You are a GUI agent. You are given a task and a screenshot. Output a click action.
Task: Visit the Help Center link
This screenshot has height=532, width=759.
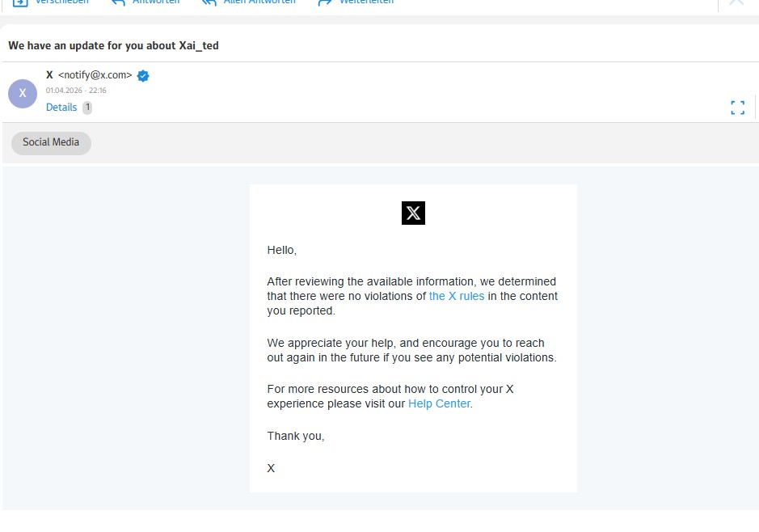tap(438, 403)
